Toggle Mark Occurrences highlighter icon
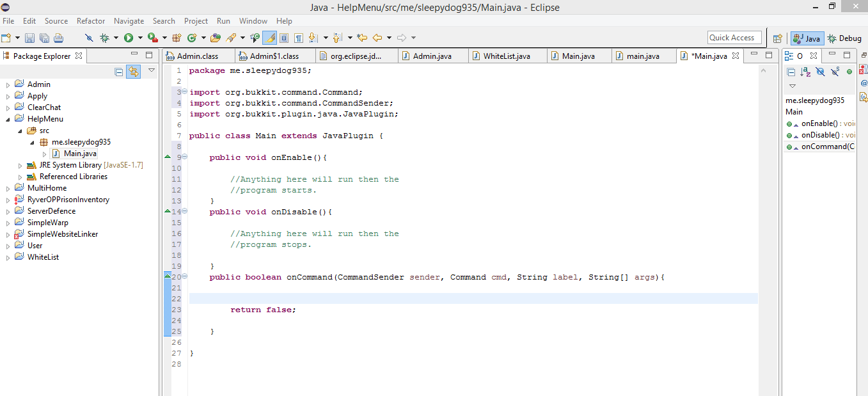This screenshot has height=396, width=868. point(269,38)
